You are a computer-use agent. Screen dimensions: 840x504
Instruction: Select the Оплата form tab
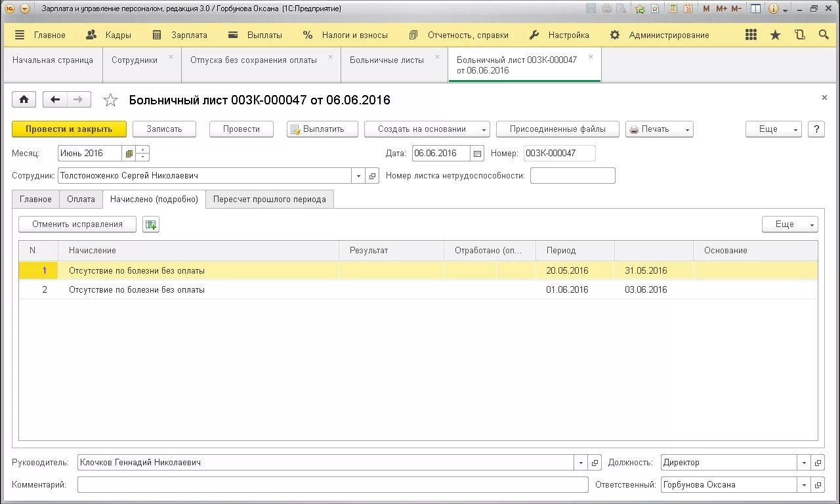(x=81, y=199)
